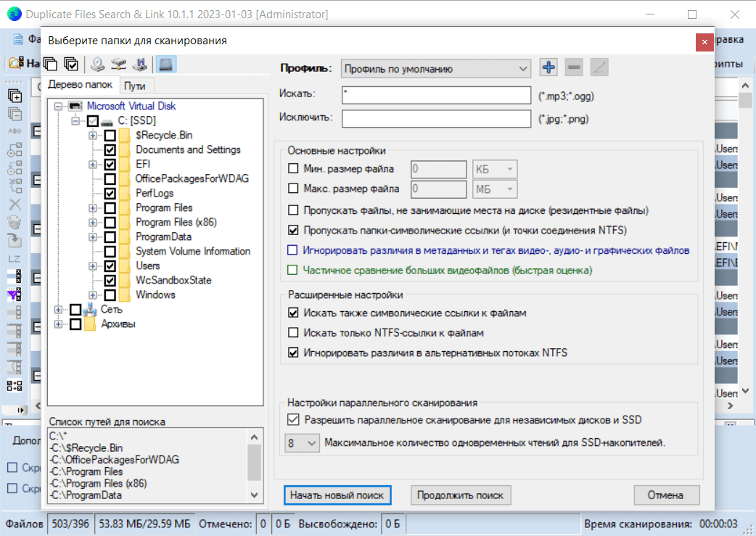Expand the Windows folder tree node

pyautogui.click(x=93, y=295)
